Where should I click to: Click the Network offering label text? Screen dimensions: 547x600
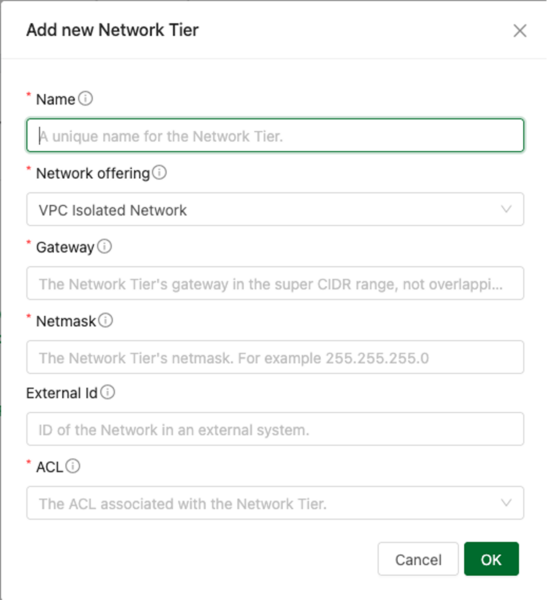point(93,173)
